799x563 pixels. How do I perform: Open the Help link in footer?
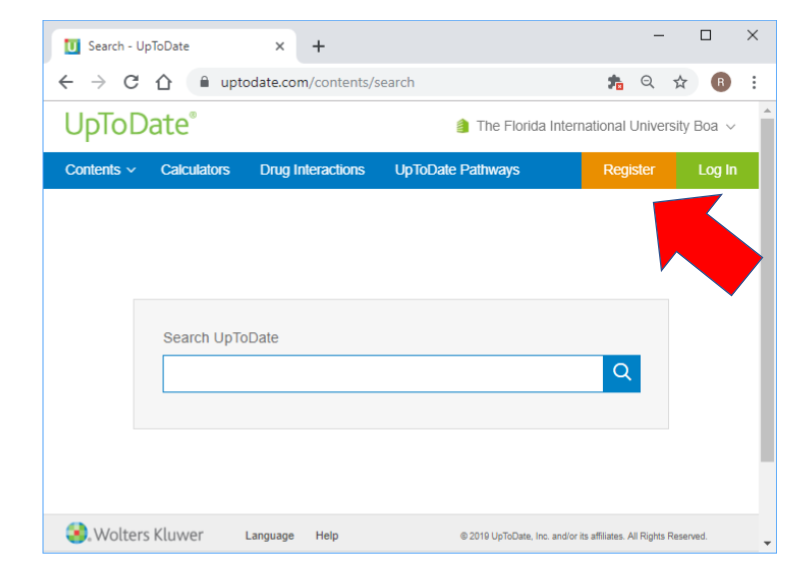pyautogui.click(x=327, y=535)
